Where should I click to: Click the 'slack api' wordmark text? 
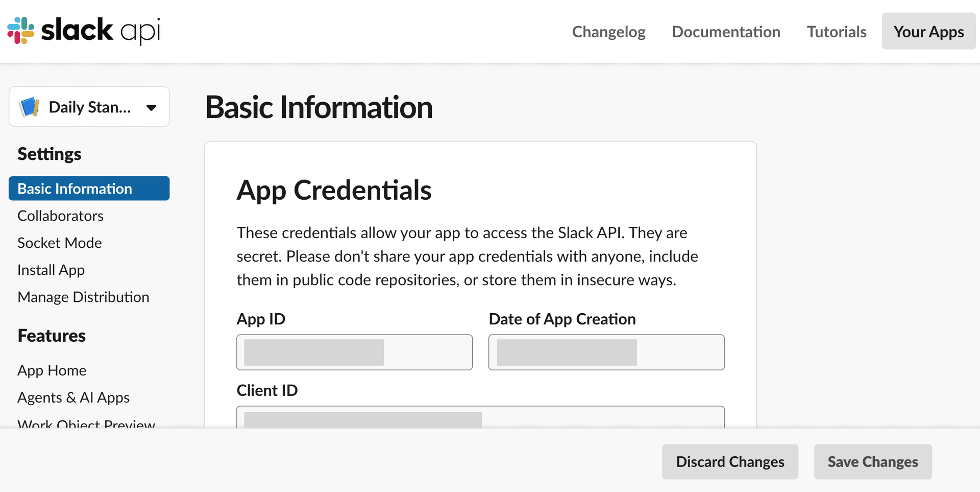pyautogui.click(x=101, y=31)
